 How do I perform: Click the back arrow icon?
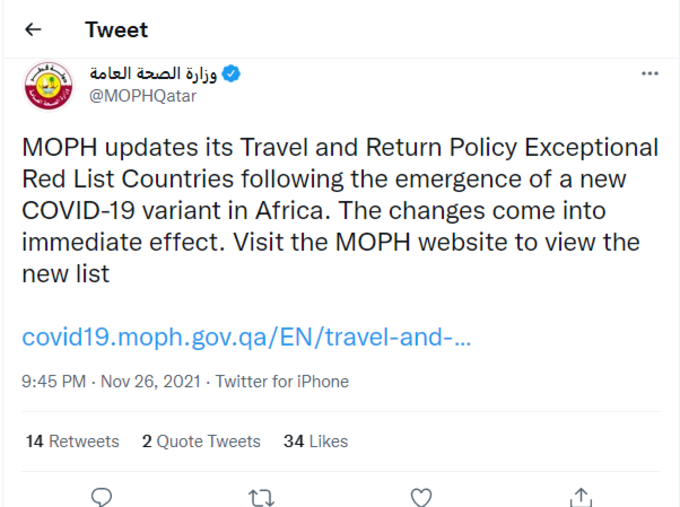coord(33,29)
